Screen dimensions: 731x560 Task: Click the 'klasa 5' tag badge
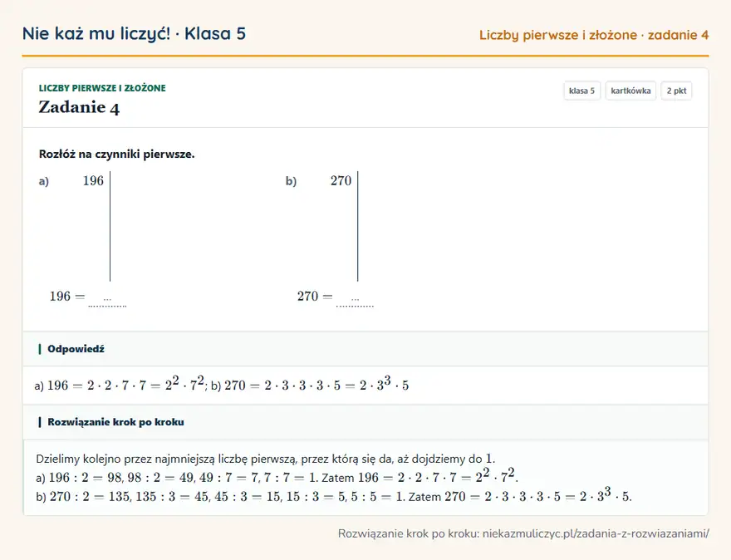point(581,91)
